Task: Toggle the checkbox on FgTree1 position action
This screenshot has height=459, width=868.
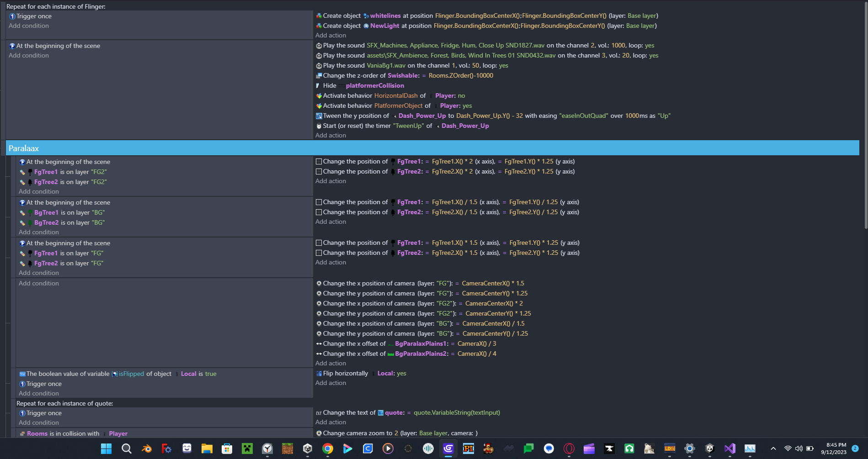Action: point(318,161)
